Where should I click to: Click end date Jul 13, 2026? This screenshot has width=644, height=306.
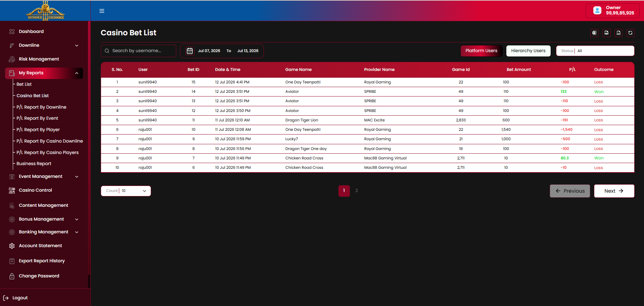pyautogui.click(x=248, y=51)
